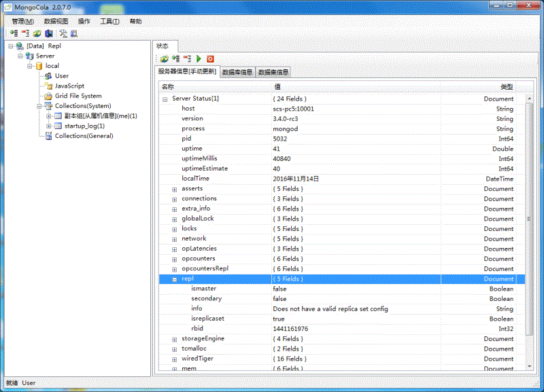Click the XYZ icon beside Collections(General)
Image resolution: width=544 pixels, height=392 pixels.
(48, 136)
